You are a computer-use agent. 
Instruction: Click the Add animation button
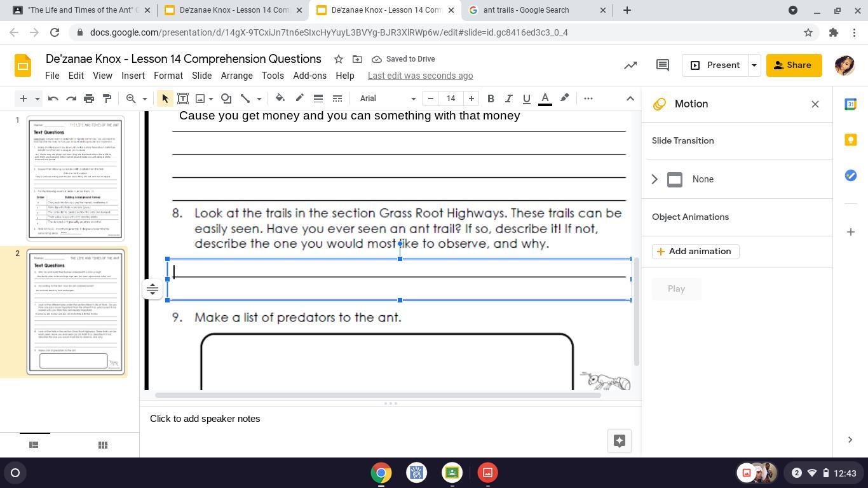[x=695, y=252]
